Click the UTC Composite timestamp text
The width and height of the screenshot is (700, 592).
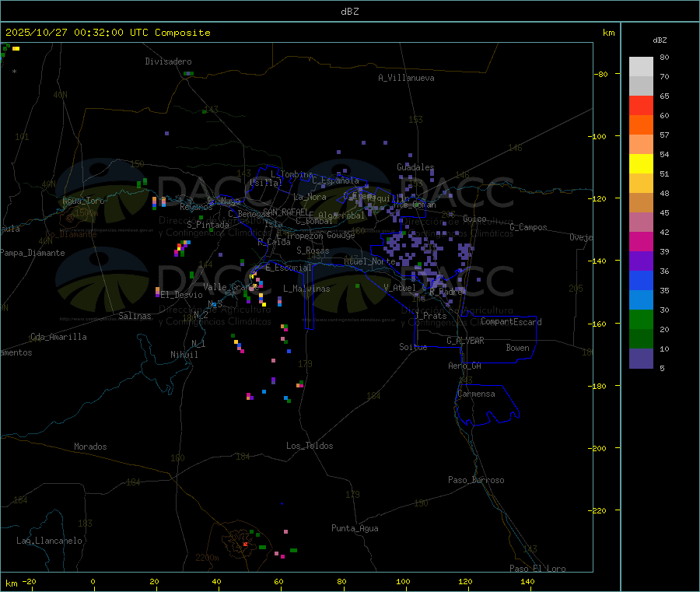click(x=107, y=33)
